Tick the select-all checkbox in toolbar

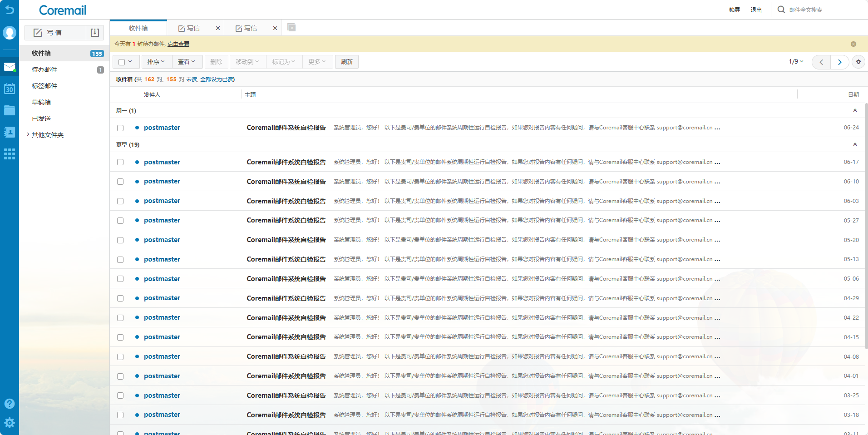click(x=122, y=62)
